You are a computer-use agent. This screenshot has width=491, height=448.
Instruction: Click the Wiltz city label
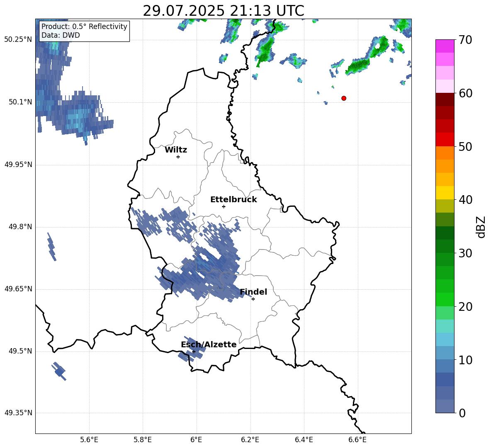tap(176, 150)
